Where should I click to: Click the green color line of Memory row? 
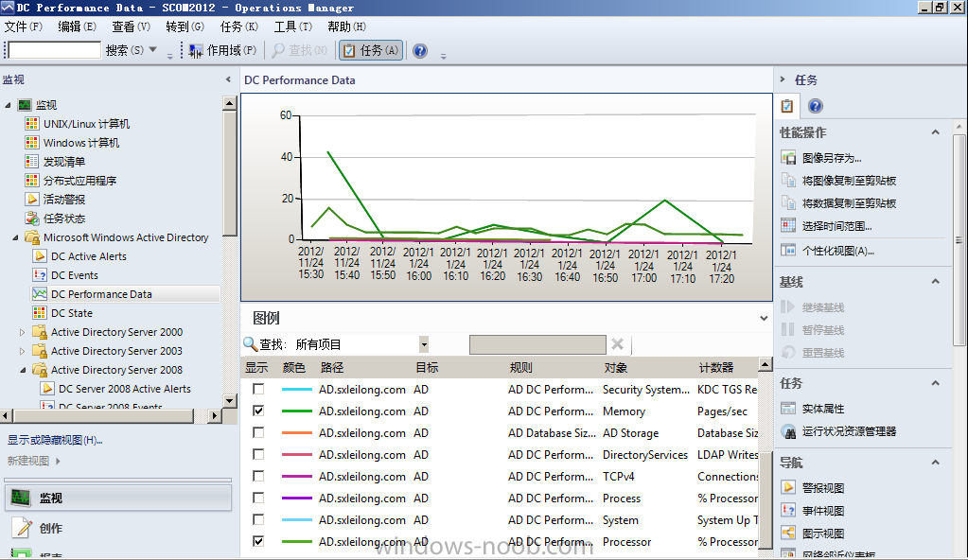click(296, 411)
